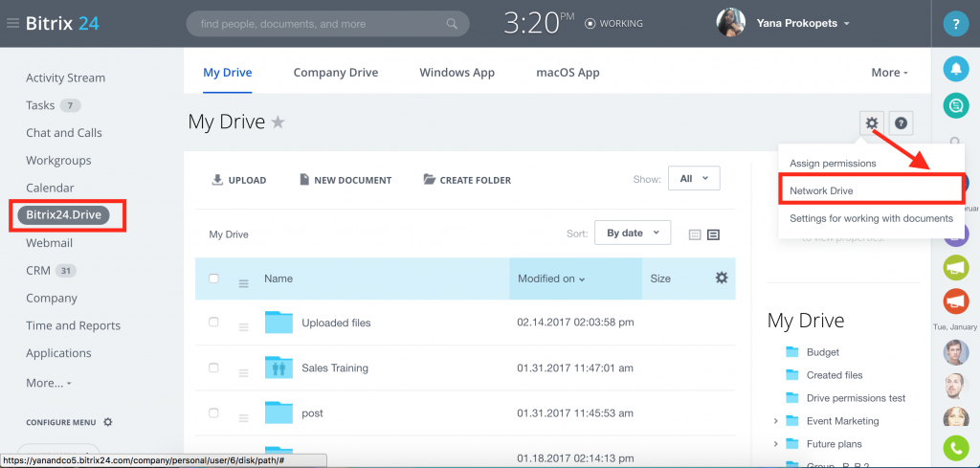Open row menu for post folder
Viewport: 980px width, 468px height.
(244, 418)
